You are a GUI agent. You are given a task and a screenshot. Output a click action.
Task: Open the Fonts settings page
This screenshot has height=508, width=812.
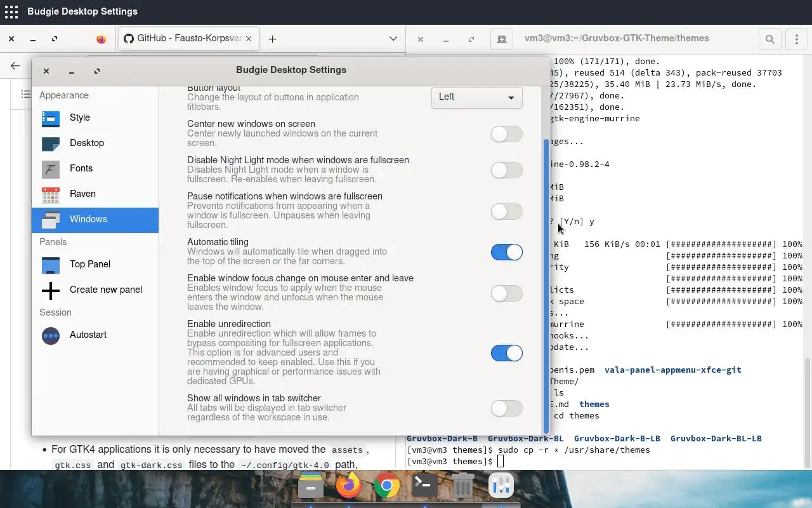(95, 168)
